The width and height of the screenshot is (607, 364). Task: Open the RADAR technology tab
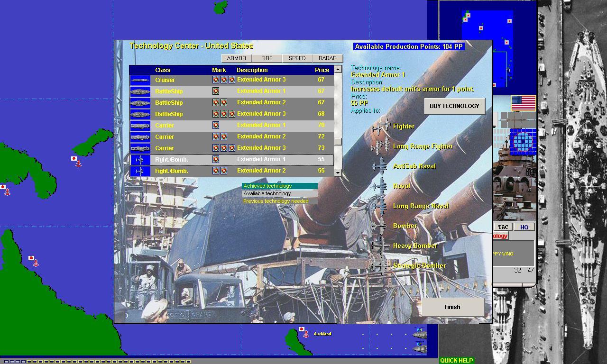tap(328, 58)
